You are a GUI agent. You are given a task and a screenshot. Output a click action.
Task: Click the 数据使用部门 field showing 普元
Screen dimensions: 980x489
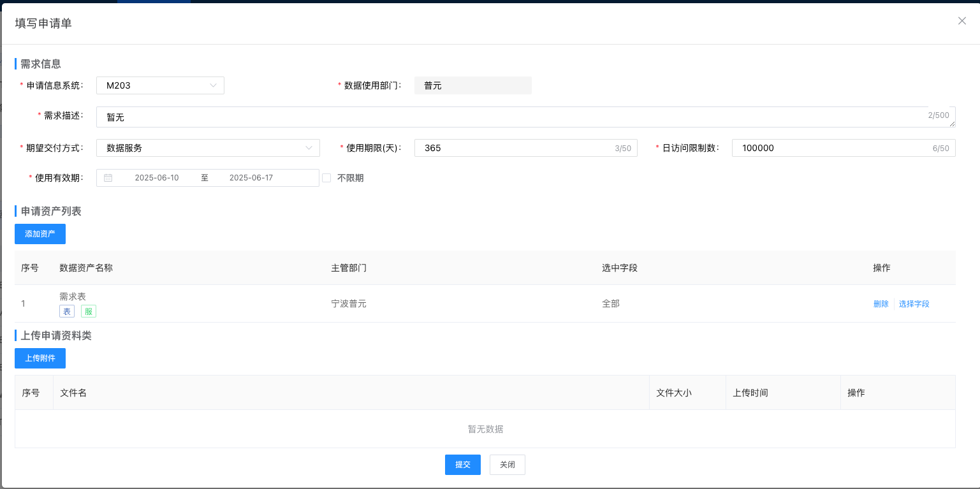click(x=472, y=85)
